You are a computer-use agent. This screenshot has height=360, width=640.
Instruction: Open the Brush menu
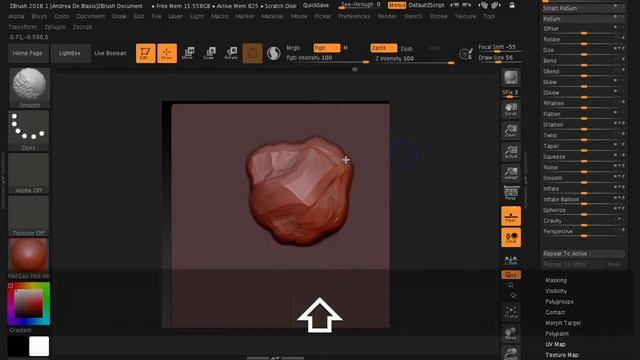pos(39,16)
